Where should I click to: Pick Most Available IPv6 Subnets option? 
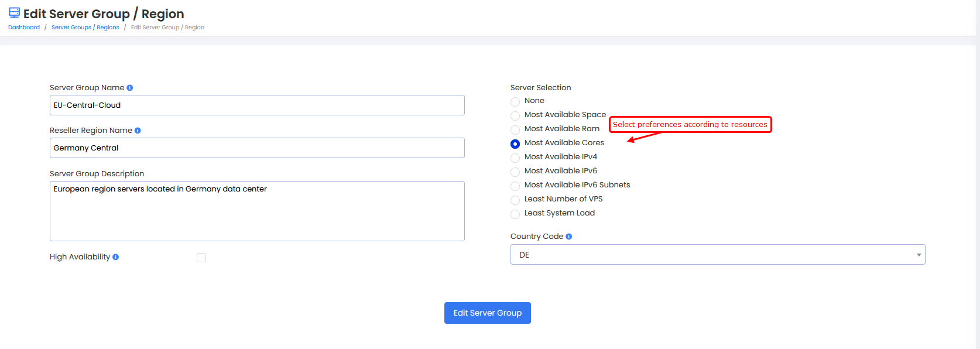(515, 186)
